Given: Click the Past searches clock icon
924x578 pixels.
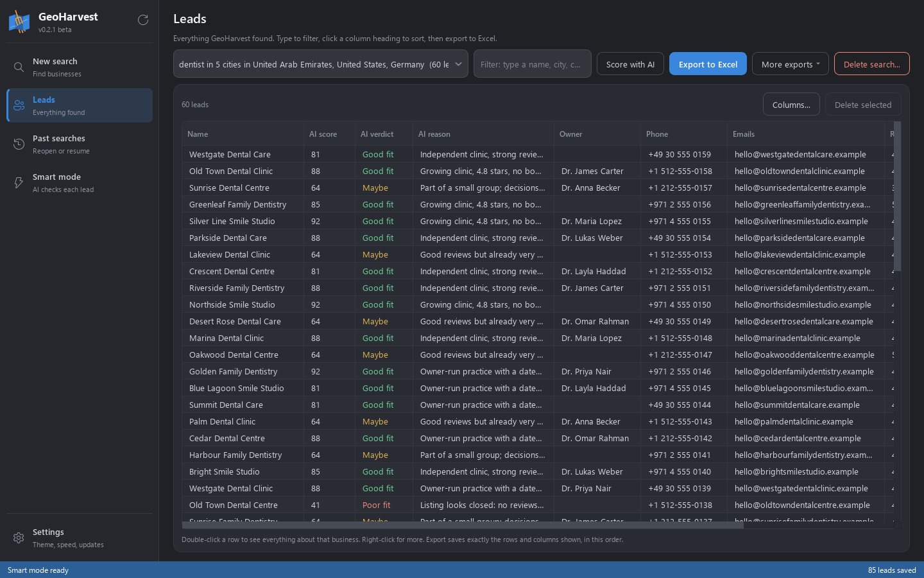Looking at the screenshot, I should coord(19,144).
